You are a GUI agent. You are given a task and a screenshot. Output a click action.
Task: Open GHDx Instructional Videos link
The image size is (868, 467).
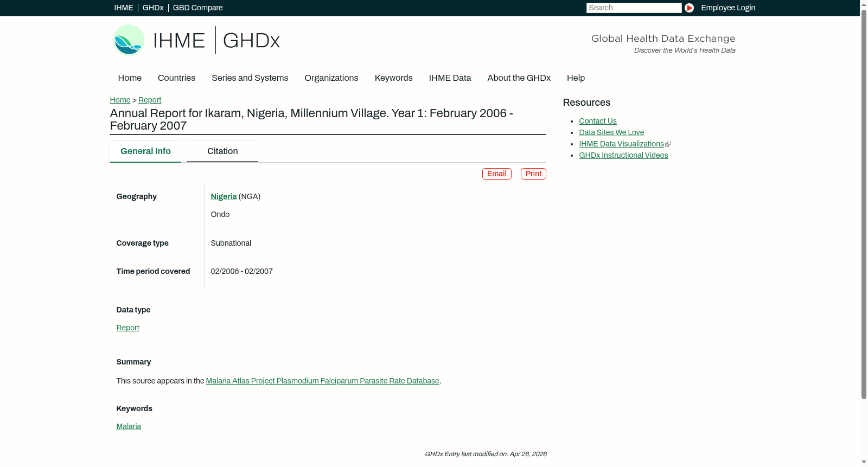[623, 155]
